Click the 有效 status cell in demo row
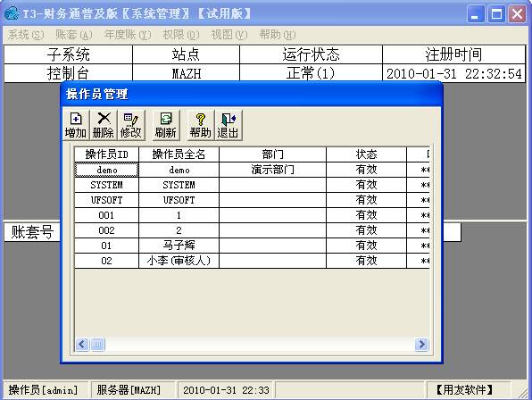The width and height of the screenshot is (532, 400). pyautogui.click(x=367, y=170)
